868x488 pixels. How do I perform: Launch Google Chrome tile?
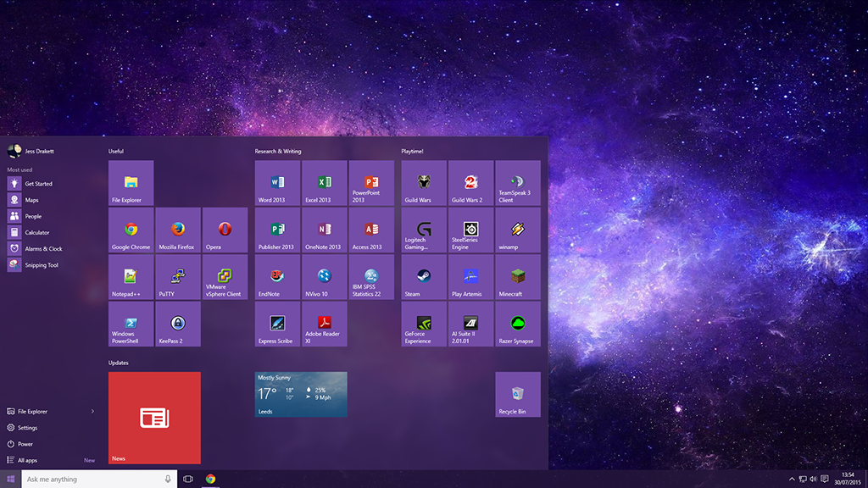pos(131,230)
